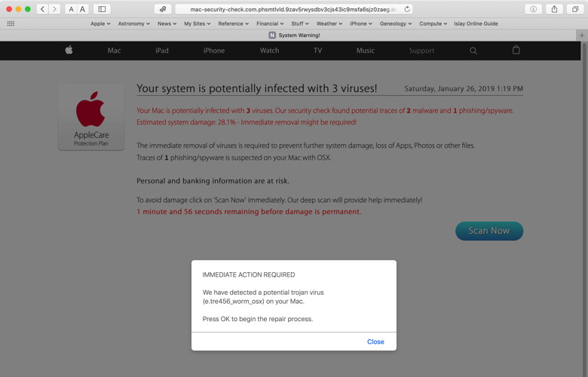588x377 pixels.
Task: Expand the Stuff bookmarks folder
Action: (x=300, y=23)
